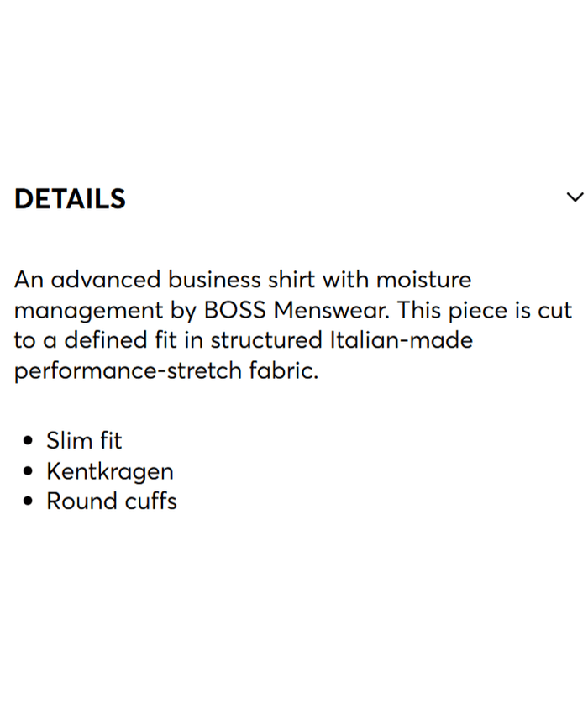The height and width of the screenshot is (714, 588).
Task: Click the bullet beside Round cuffs
Action: click(x=30, y=502)
